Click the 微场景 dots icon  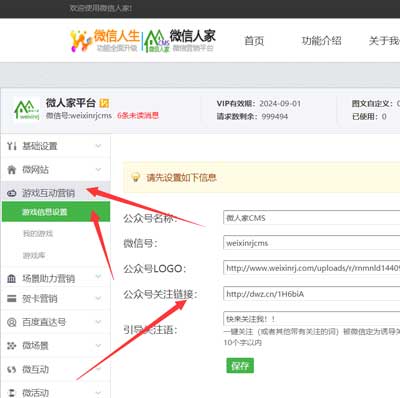coord(12,346)
